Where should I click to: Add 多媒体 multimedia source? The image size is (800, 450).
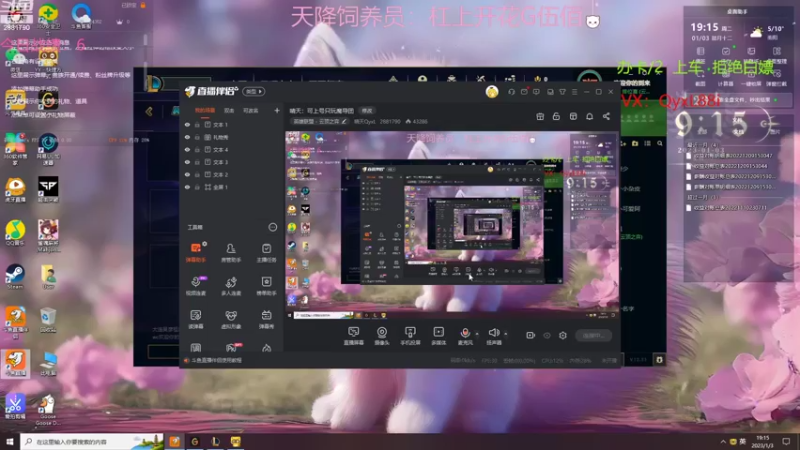coord(438,336)
